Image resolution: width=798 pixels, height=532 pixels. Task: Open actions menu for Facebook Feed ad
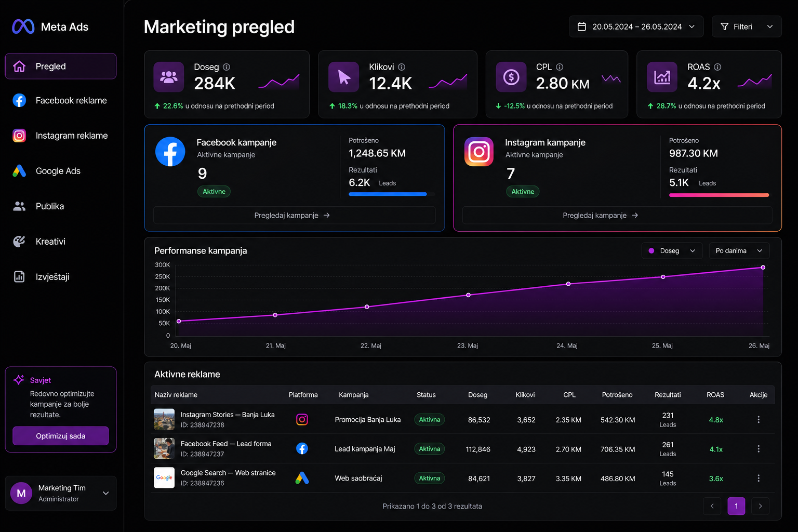[x=759, y=448]
